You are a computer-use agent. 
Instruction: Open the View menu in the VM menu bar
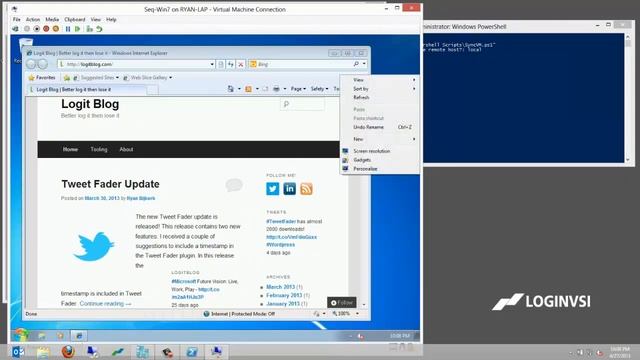96,19
